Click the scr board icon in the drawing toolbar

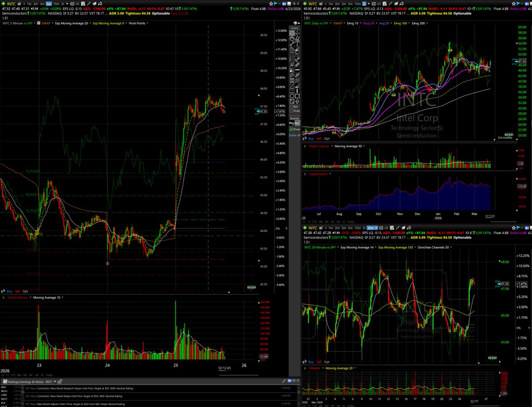coord(297,123)
